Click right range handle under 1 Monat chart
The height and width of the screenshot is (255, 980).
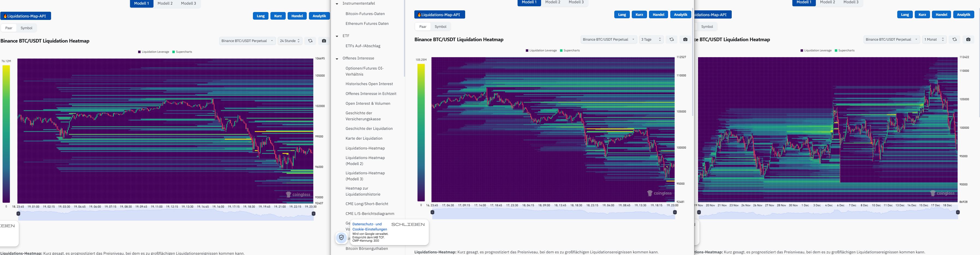point(958,212)
